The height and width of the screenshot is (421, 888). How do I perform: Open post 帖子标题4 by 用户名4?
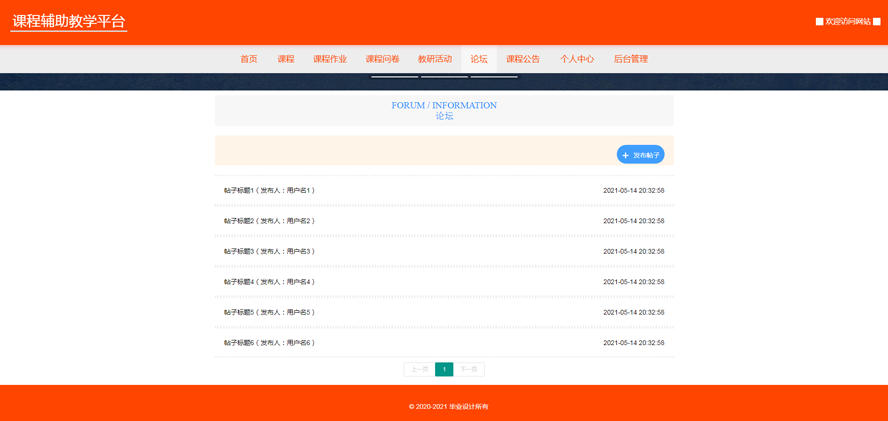pos(269,282)
